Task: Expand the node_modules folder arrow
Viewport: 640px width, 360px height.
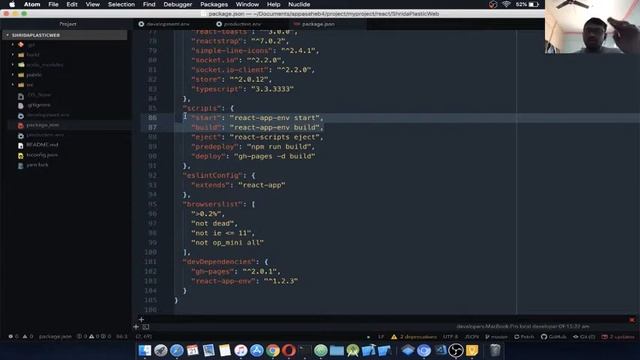Action: 13,64
